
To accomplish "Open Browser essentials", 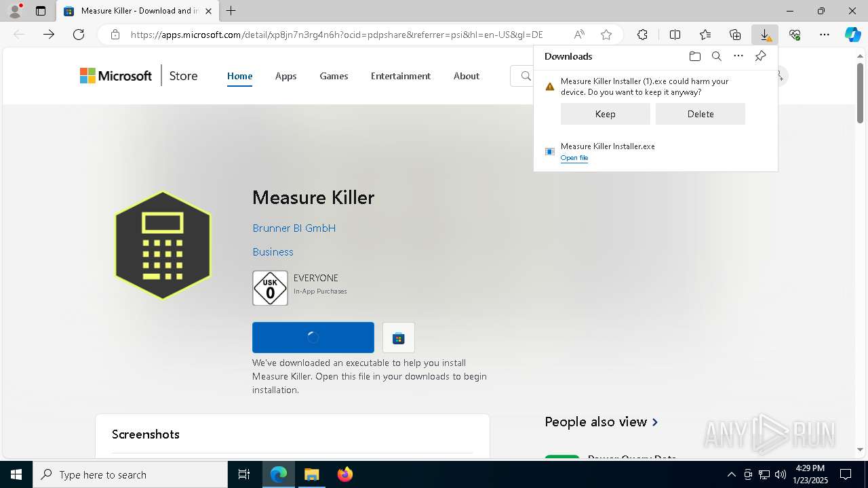I will 795,35.
